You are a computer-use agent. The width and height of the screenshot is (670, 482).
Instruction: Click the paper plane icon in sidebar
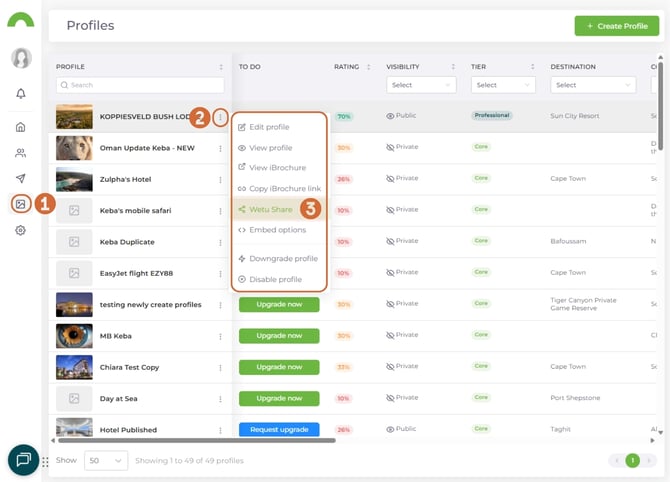20,178
